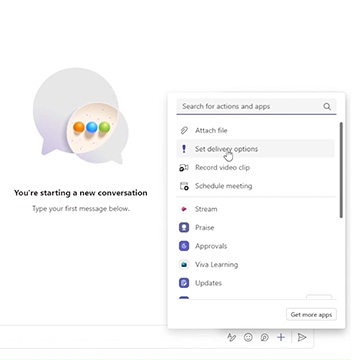The width and height of the screenshot is (360, 360).
Task: Click the Get more apps button
Action: coord(311,315)
